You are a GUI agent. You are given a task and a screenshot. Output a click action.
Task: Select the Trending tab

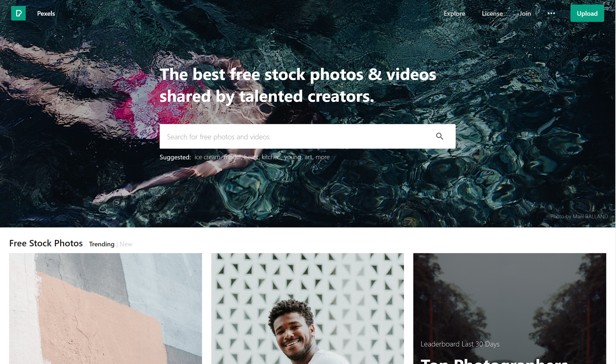[x=101, y=244]
